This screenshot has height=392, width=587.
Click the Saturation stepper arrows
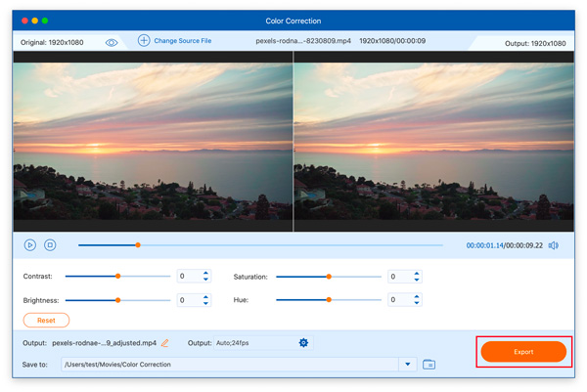tap(417, 277)
